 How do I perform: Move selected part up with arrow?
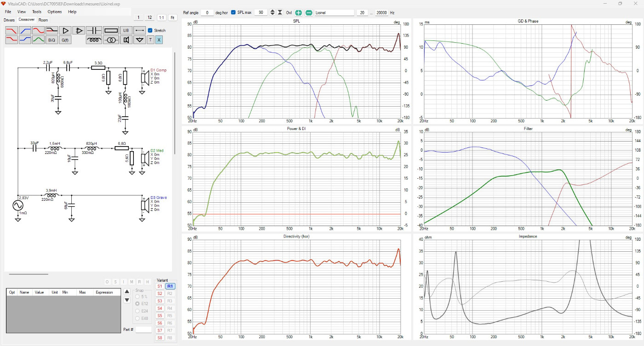[127, 291]
